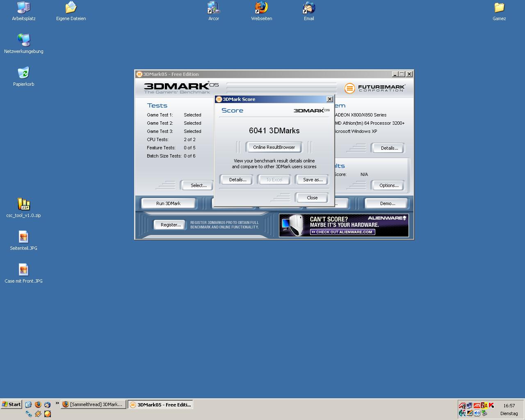Open Netzwerkumgebung desktop icon

click(x=23, y=44)
